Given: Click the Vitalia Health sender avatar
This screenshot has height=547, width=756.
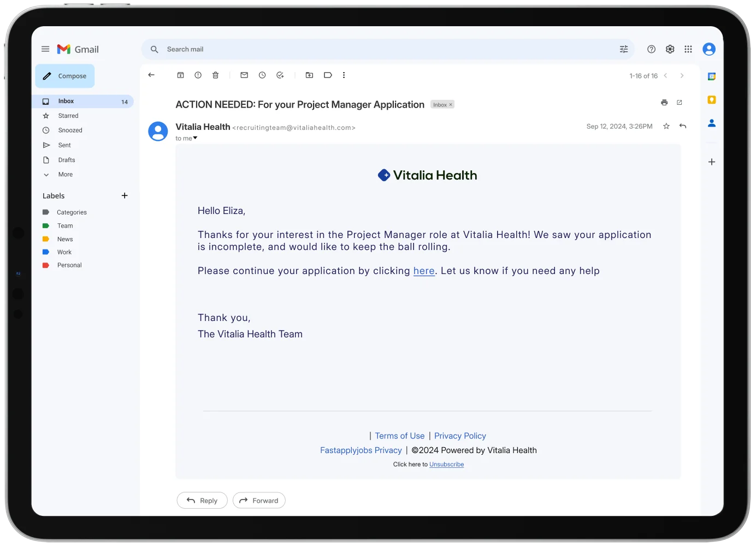Looking at the screenshot, I should point(158,132).
